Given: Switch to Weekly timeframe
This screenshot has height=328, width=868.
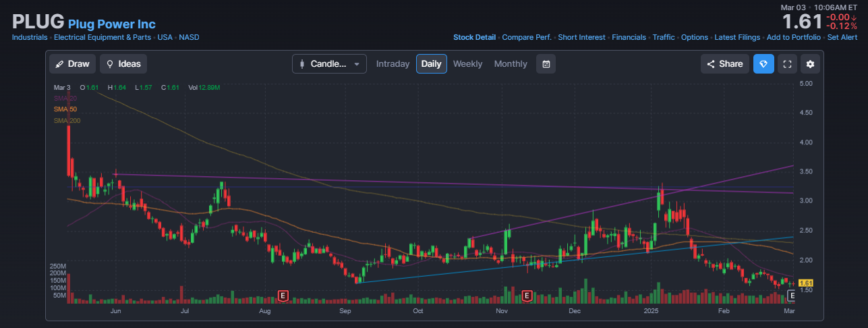Looking at the screenshot, I should click(x=467, y=64).
